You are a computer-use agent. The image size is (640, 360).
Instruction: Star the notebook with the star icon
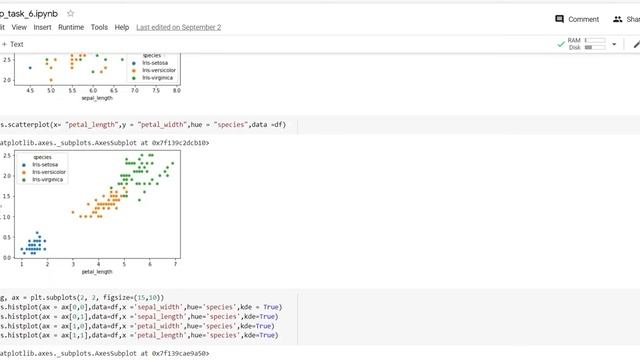click(x=71, y=13)
